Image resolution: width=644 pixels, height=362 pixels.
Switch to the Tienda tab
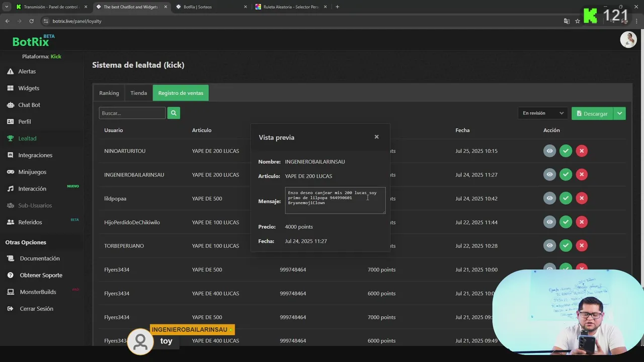138,93
